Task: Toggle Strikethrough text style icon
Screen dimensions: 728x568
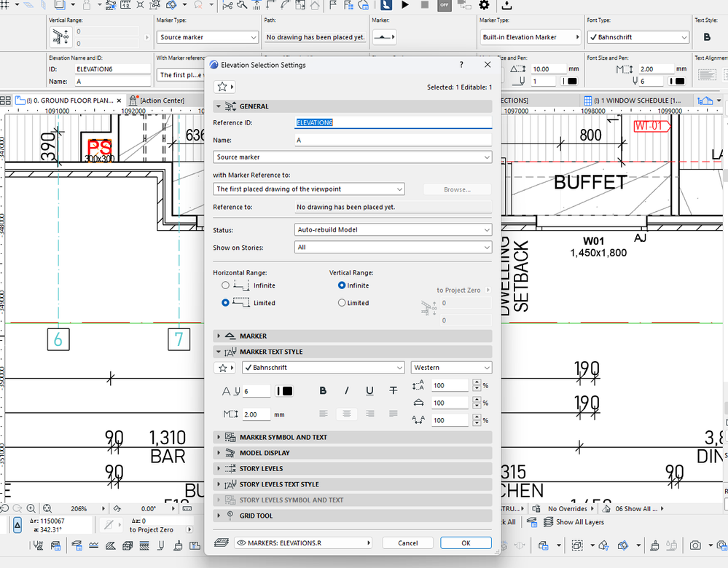Action: (393, 391)
